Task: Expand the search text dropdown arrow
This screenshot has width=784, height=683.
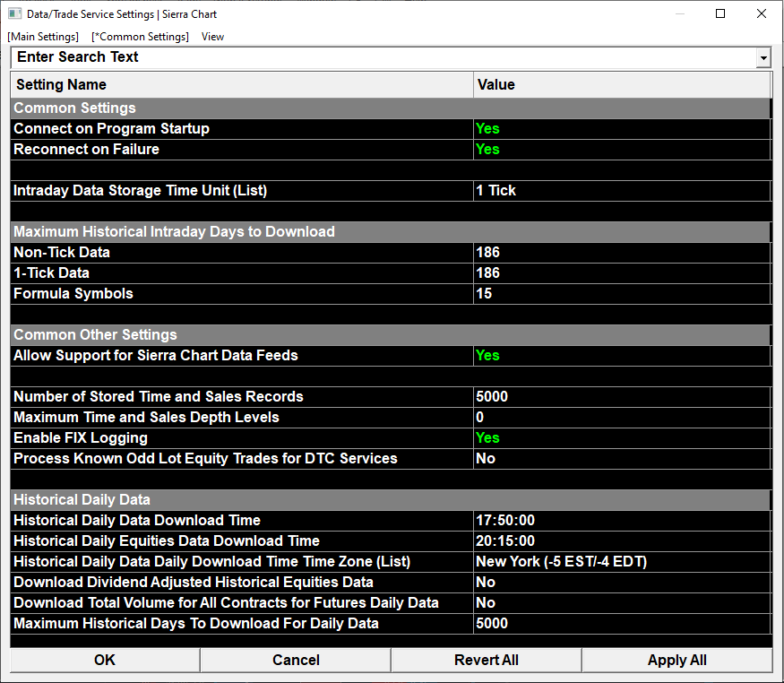Action: [763, 58]
